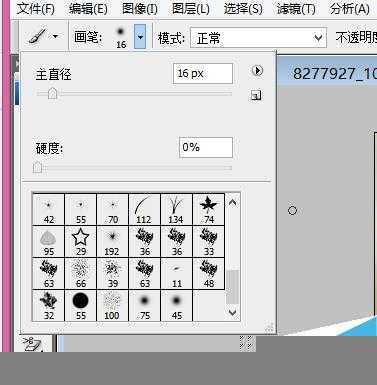Viewport: 377px width, 385px height.
Task: Select the 74 maple leaf brush
Action: 209,209
